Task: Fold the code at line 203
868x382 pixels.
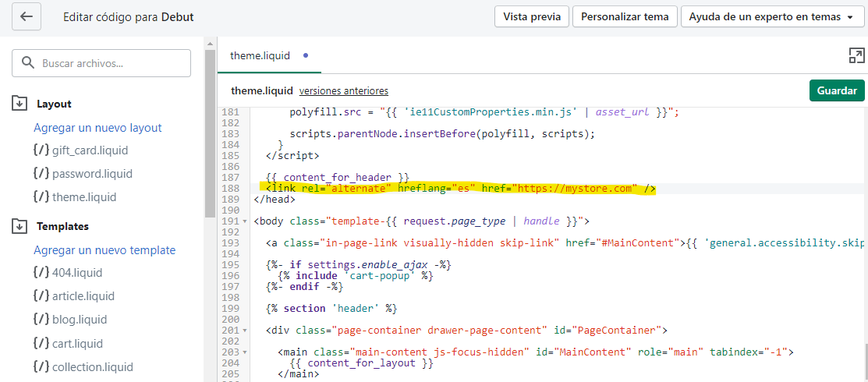Action: (x=246, y=352)
